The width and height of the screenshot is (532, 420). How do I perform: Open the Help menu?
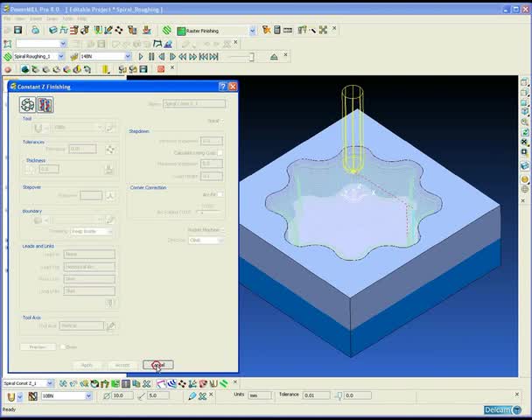pos(81,18)
